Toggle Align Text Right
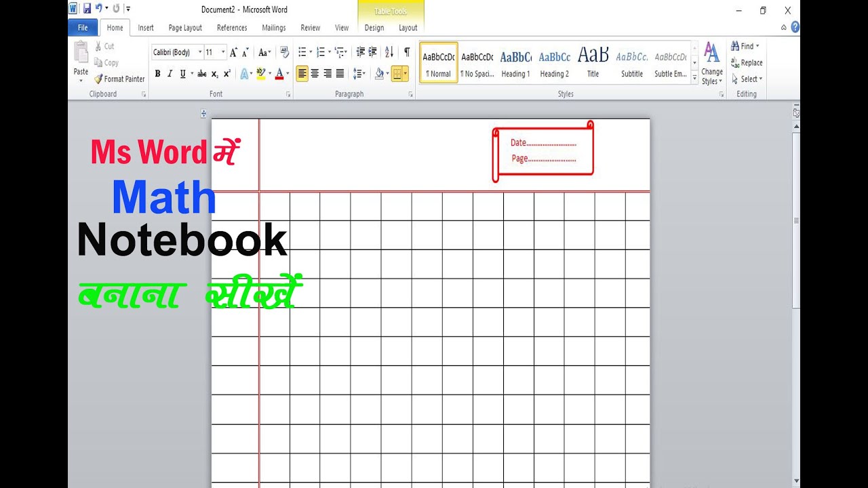The height and width of the screenshot is (488, 868). click(328, 74)
